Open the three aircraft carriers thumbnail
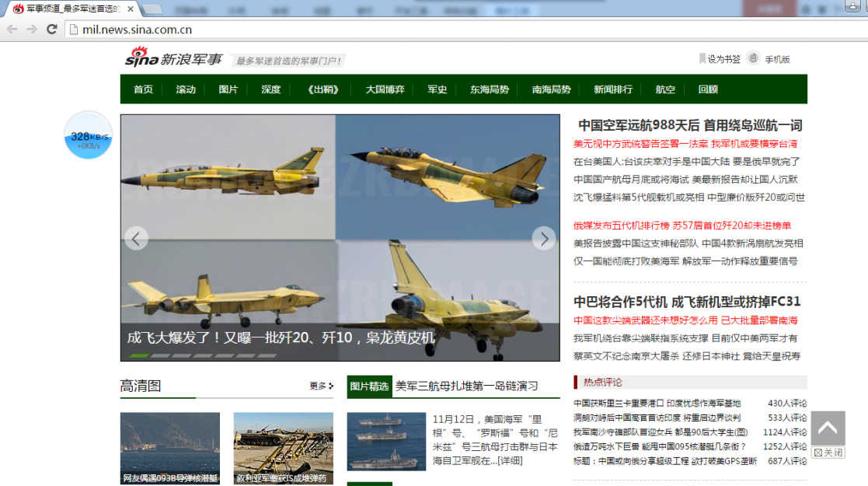Image resolution: width=868 pixels, height=486 pixels. click(386, 441)
